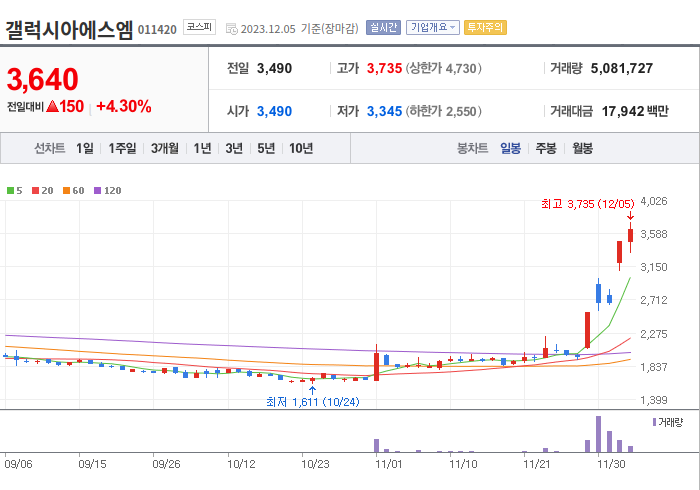The image size is (700, 490).
Task: Select the 10년 line chart tab
Action: [x=301, y=148]
